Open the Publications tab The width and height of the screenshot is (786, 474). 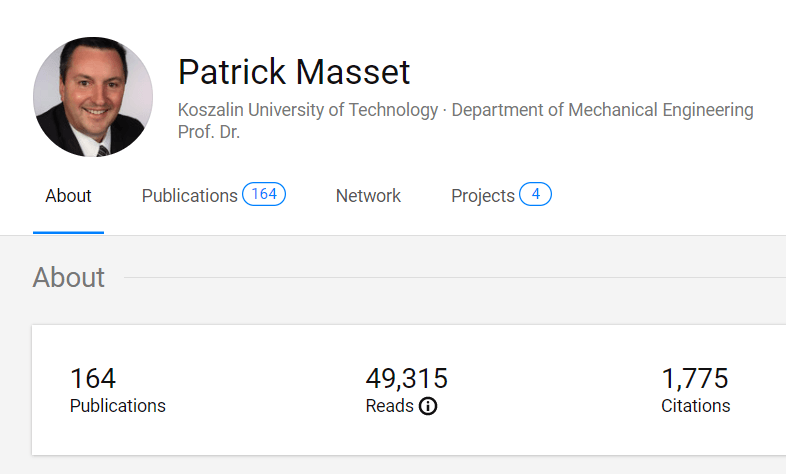pos(190,196)
